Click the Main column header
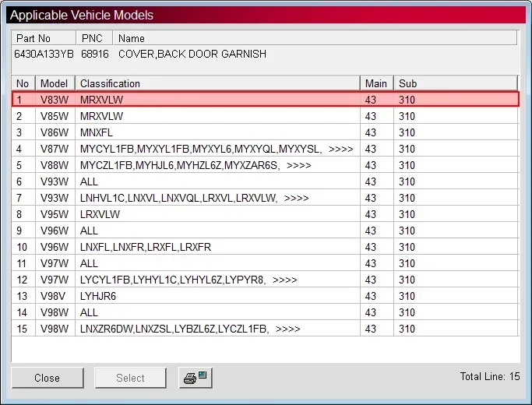This screenshot has width=532, height=405. click(x=377, y=83)
